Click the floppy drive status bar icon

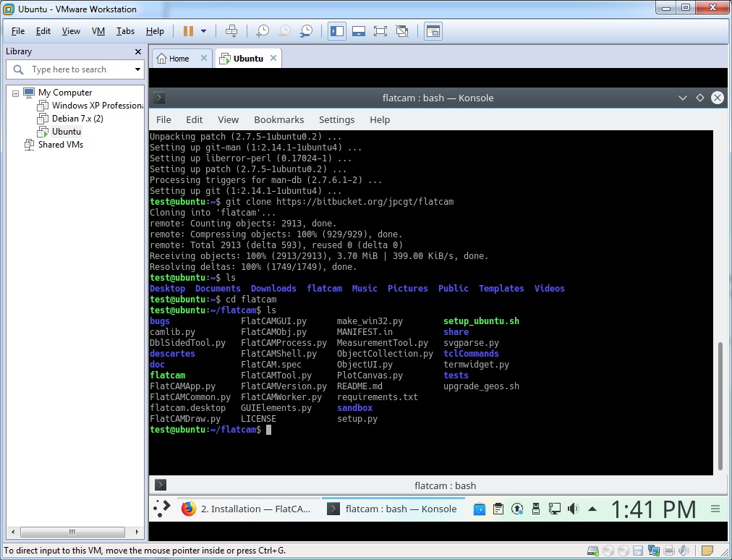click(x=638, y=551)
